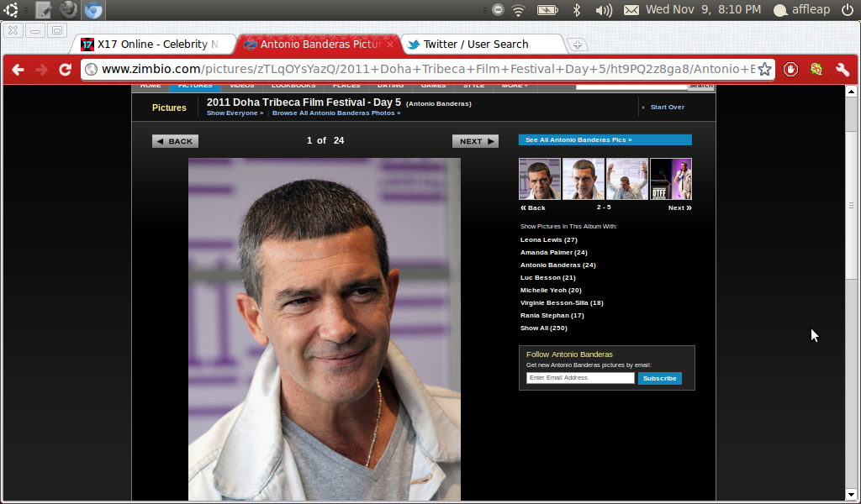
Task: Open the VIDEOS site navigation item
Action: coord(241,87)
